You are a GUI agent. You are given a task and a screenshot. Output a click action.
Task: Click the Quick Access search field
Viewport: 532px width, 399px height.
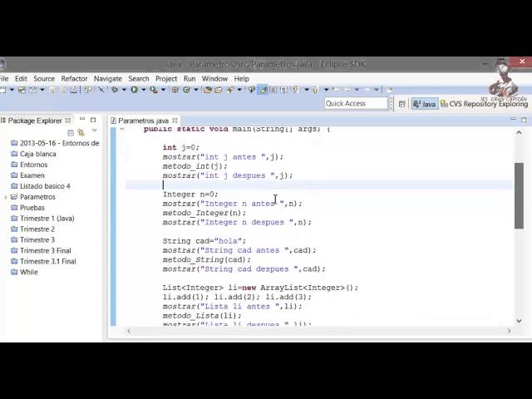[x=356, y=103]
